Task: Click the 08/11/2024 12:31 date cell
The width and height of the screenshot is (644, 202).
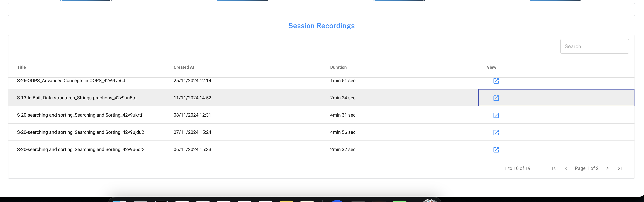Action: point(192,115)
